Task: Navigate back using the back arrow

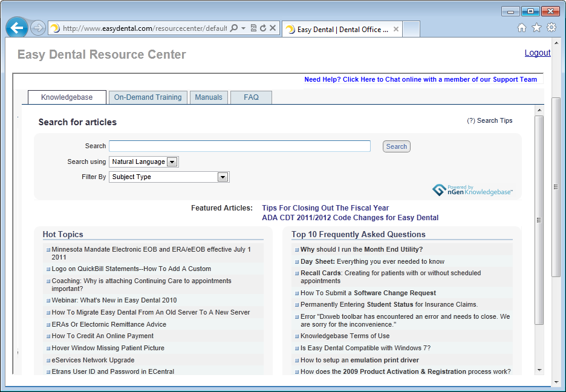Action: [16, 28]
